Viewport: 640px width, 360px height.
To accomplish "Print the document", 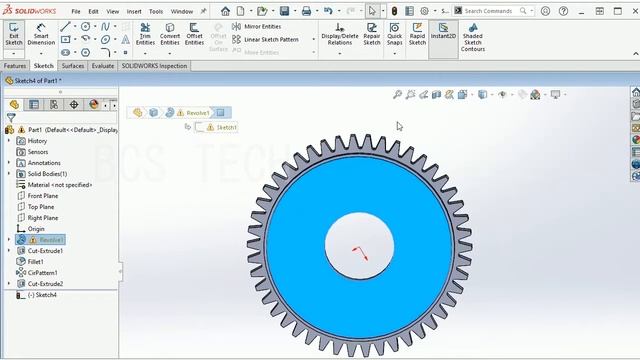I will pos(306,11).
